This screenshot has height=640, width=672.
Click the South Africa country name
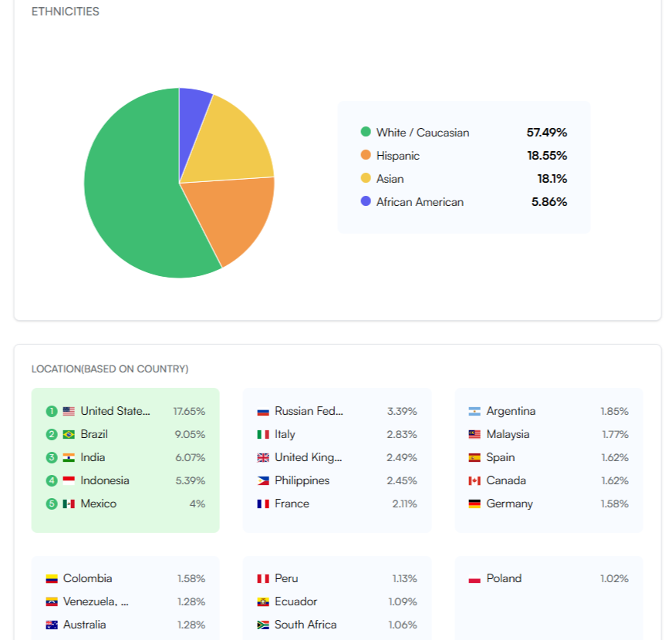tap(306, 625)
